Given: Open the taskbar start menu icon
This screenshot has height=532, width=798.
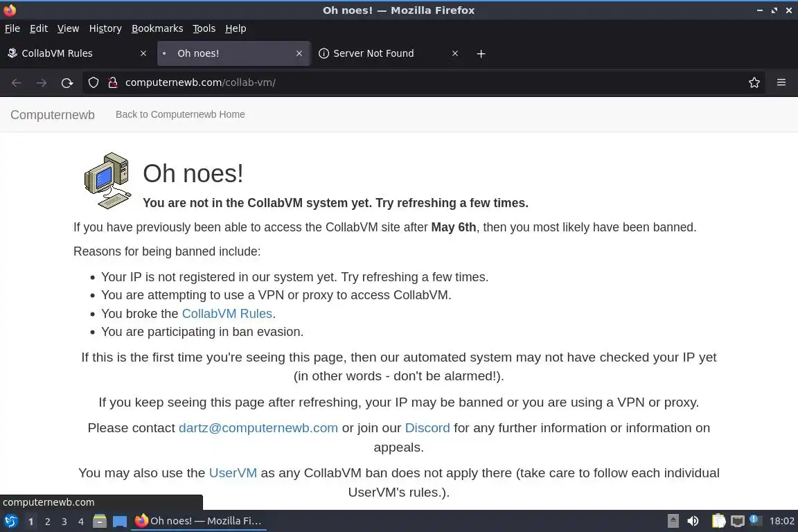Looking at the screenshot, I should 10,522.
